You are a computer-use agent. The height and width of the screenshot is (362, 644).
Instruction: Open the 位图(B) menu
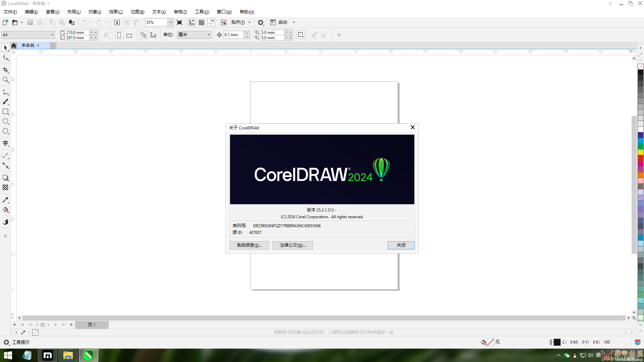[x=138, y=12]
